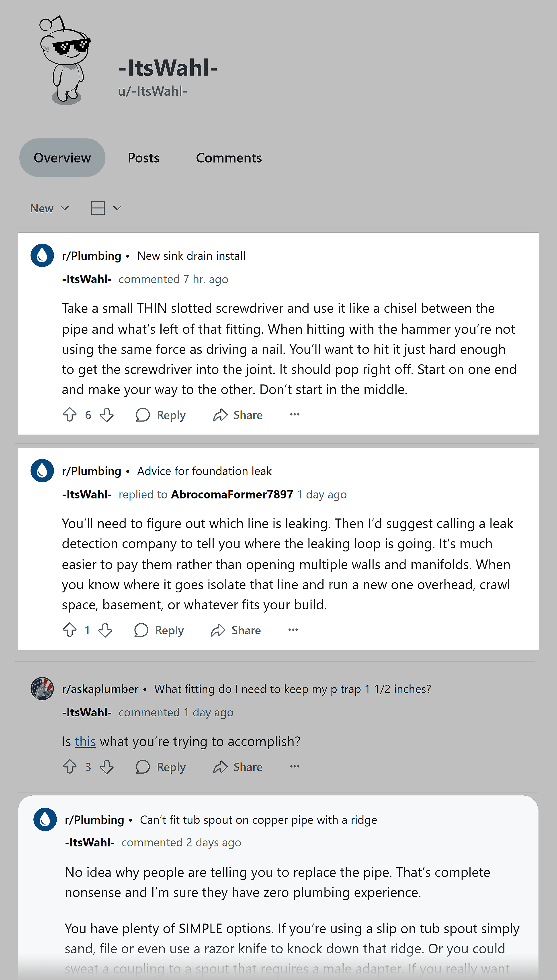Upvote the p trap comment

70,767
